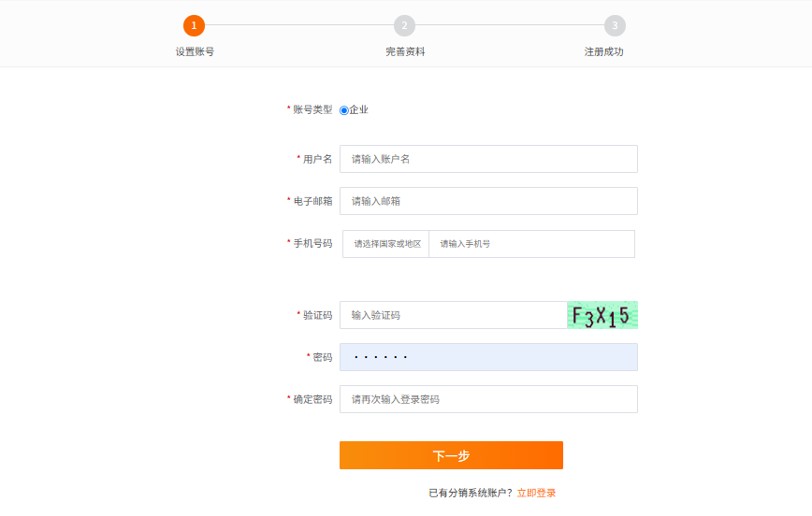This screenshot has height=516, width=812.
Task: Click step 1 circle icon 设置账号
Action: [x=195, y=25]
